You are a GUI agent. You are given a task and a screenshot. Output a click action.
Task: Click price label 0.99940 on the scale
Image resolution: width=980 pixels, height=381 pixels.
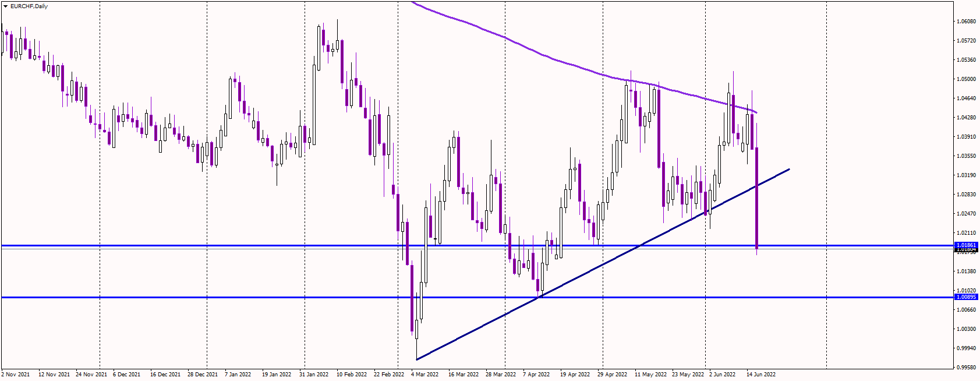(966, 348)
